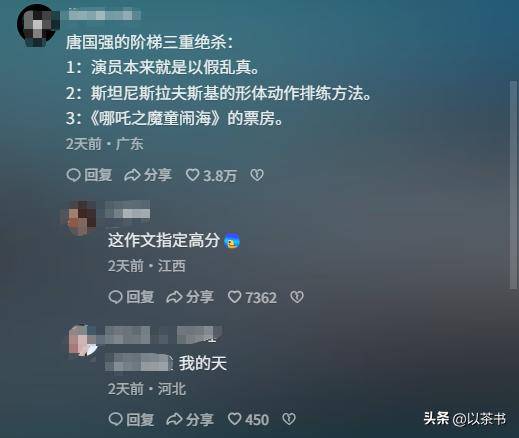Reply to the 我的天 comment

(131, 419)
